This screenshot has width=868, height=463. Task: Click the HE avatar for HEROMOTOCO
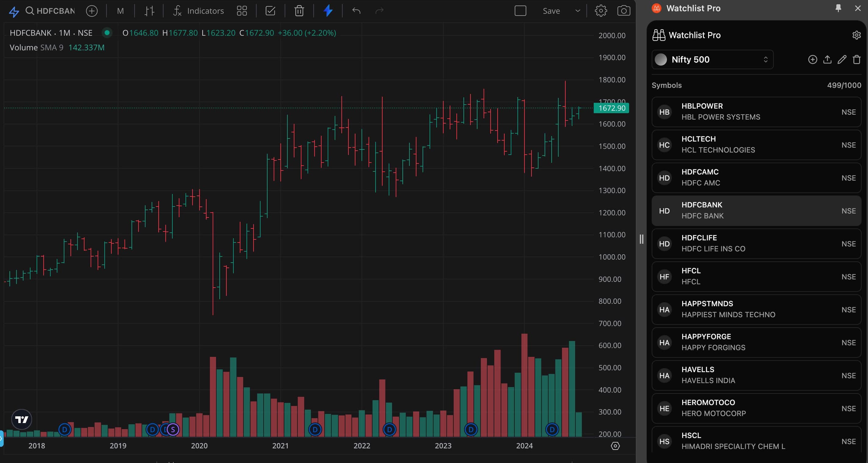point(664,408)
